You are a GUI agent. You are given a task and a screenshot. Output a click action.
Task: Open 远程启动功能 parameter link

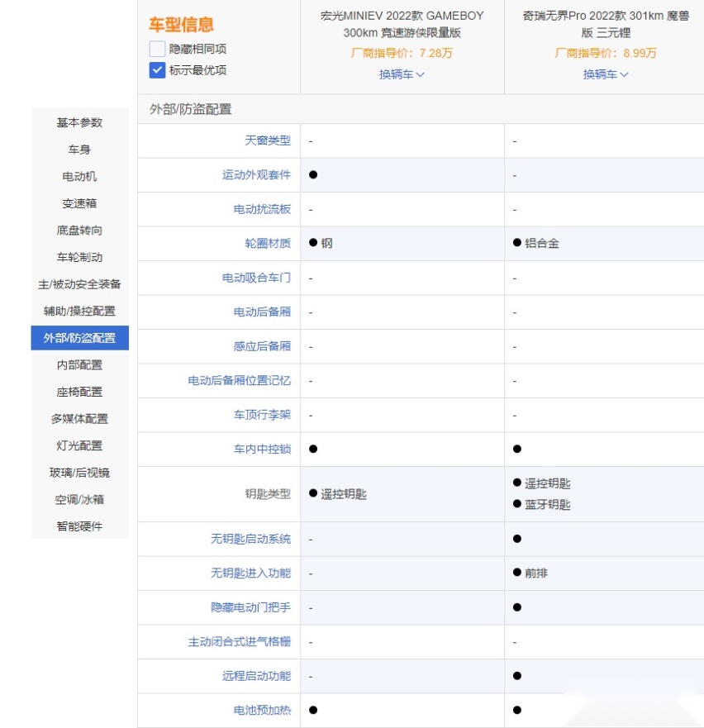click(x=256, y=676)
